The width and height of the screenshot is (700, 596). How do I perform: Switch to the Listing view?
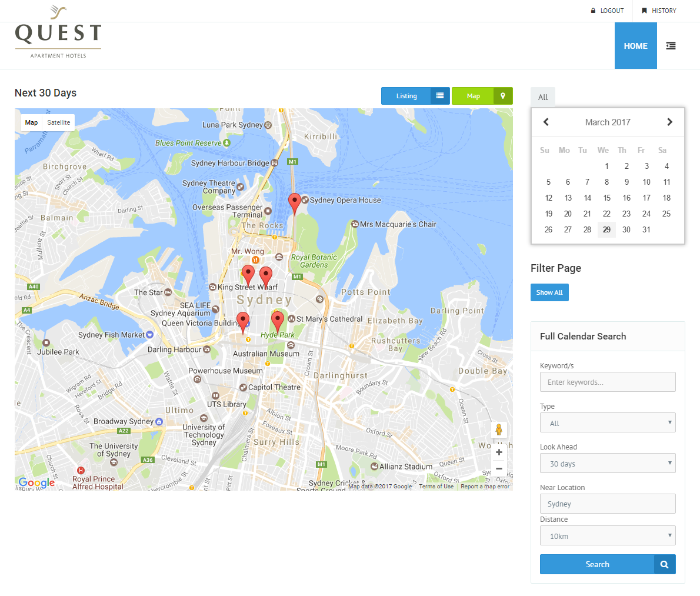(x=415, y=96)
